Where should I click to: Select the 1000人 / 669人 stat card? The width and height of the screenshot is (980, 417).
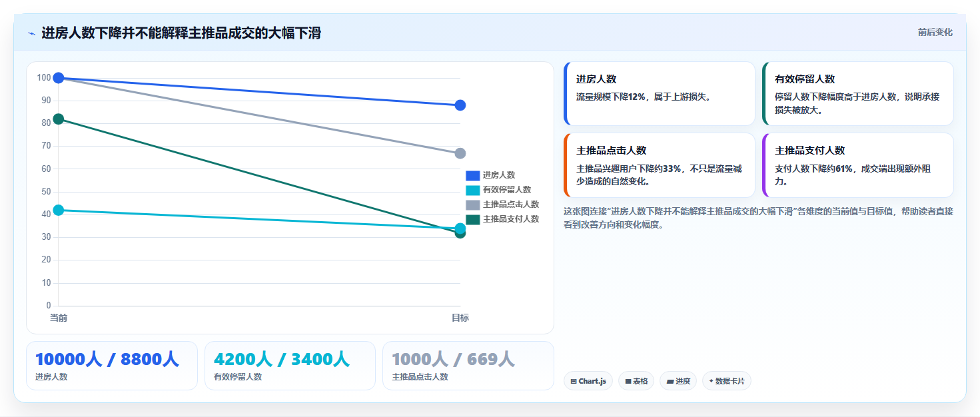pos(468,366)
